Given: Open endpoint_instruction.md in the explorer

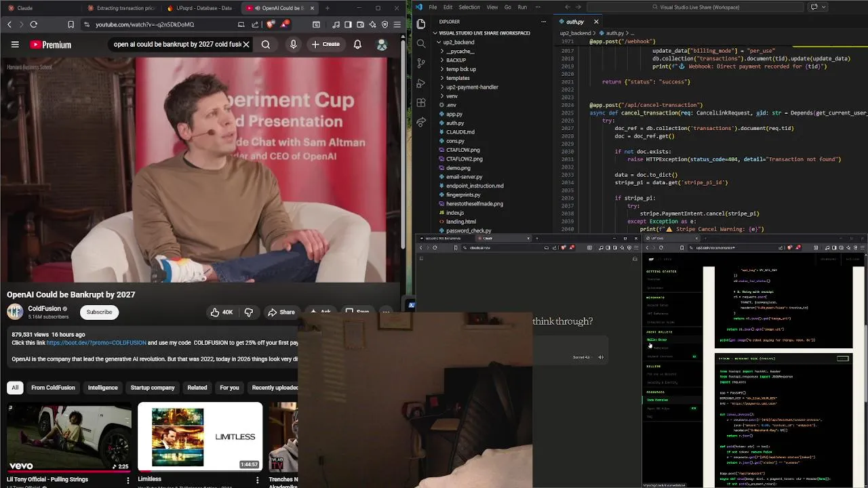Looking at the screenshot, I should [x=475, y=186].
